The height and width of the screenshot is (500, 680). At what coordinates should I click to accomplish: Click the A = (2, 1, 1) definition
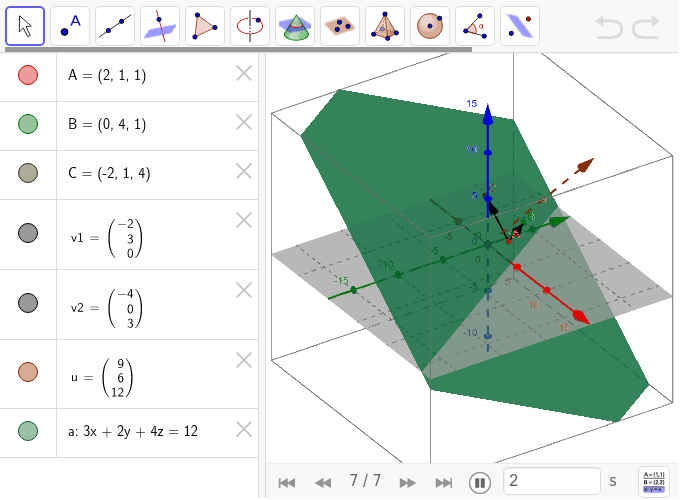pyautogui.click(x=107, y=75)
